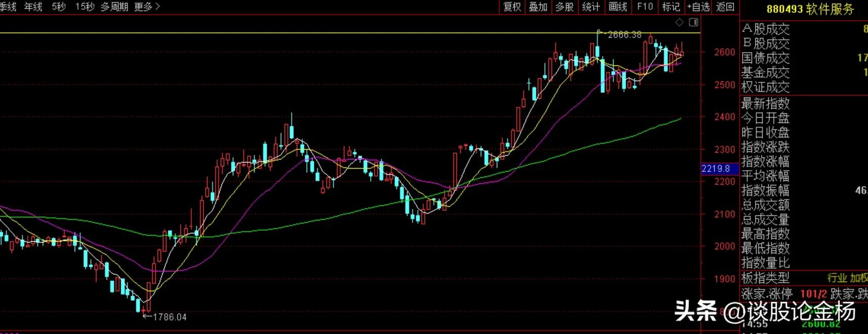868x334 pixels.
Task: Click the 总成交额 label
Action: 766,205
